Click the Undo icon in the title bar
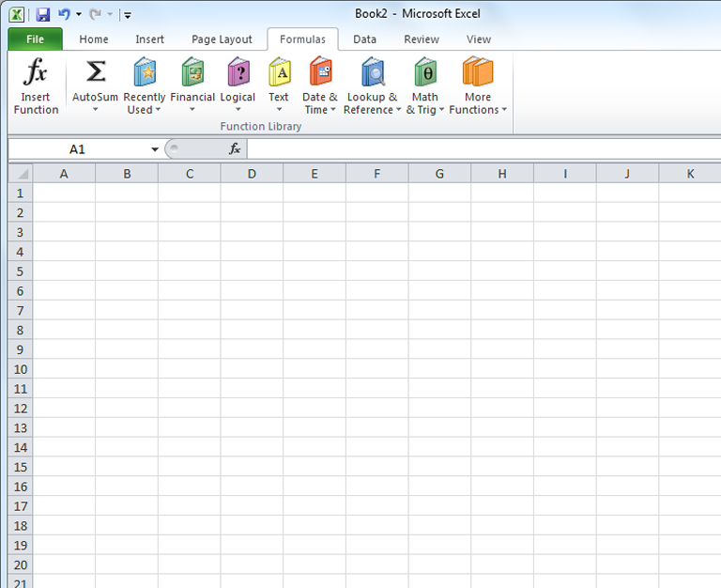The height and width of the screenshot is (588, 721). (x=64, y=15)
